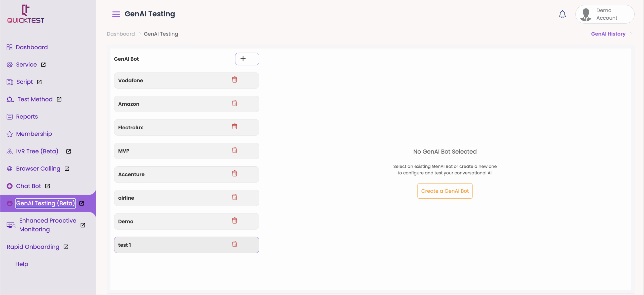Click the notification bell icon
The height and width of the screenshot is (295, 644).
click(562, 14)
